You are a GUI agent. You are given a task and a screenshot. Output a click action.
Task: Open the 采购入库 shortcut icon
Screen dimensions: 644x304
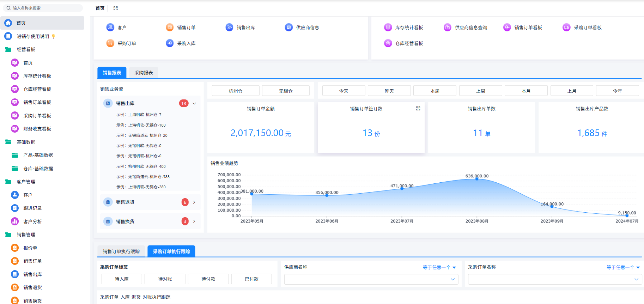tap(170, 43)
